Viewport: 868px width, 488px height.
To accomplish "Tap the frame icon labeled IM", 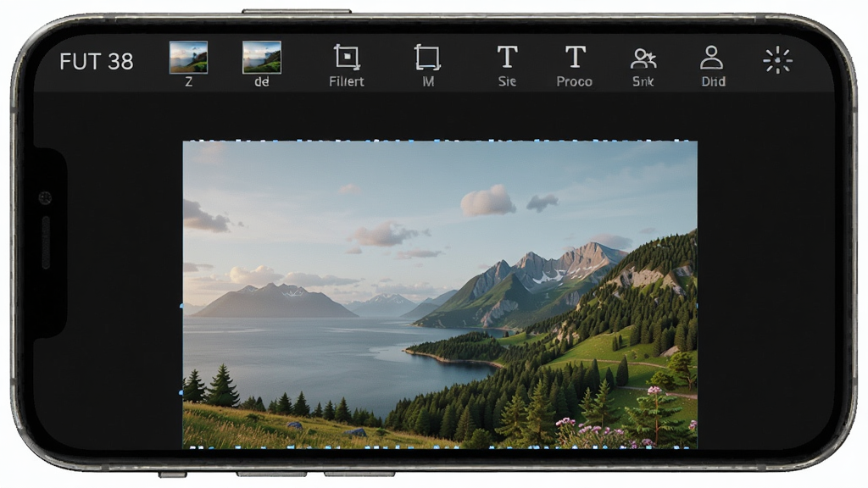I will tap(427, 58).
